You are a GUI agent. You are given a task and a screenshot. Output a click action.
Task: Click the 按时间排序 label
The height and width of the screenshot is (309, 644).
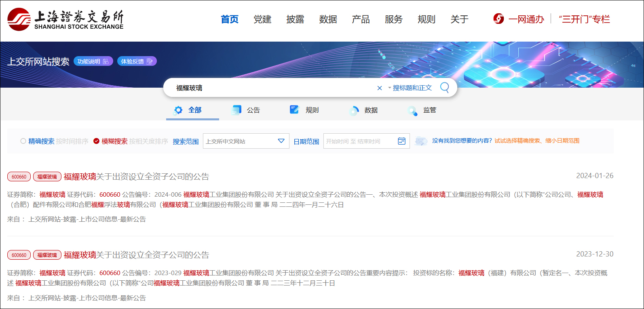(72, 141)
